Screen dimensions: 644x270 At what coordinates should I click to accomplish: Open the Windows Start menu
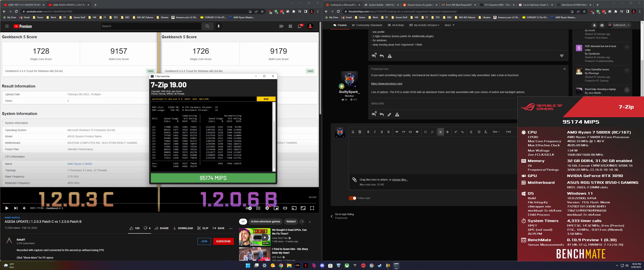click(x=248, y=265)
